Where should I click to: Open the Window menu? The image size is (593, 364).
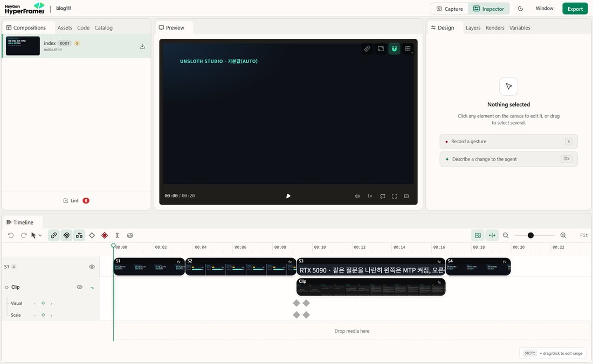[x=544, y=8]
